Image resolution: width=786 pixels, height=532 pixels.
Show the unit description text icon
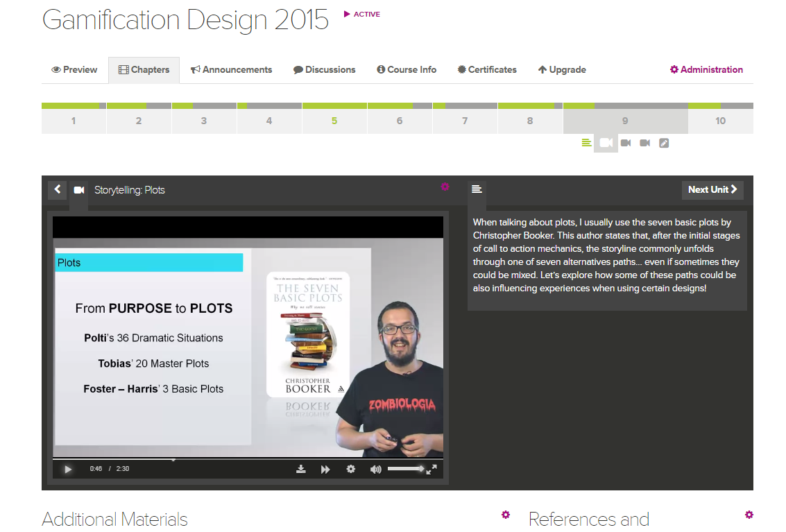point(477,189)
